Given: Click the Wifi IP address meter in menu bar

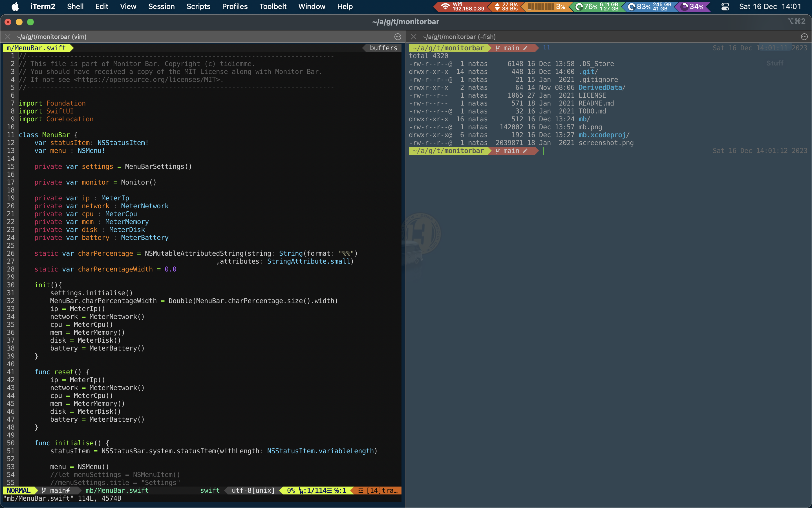Looking at the screenshot, I should click(462, 6).
